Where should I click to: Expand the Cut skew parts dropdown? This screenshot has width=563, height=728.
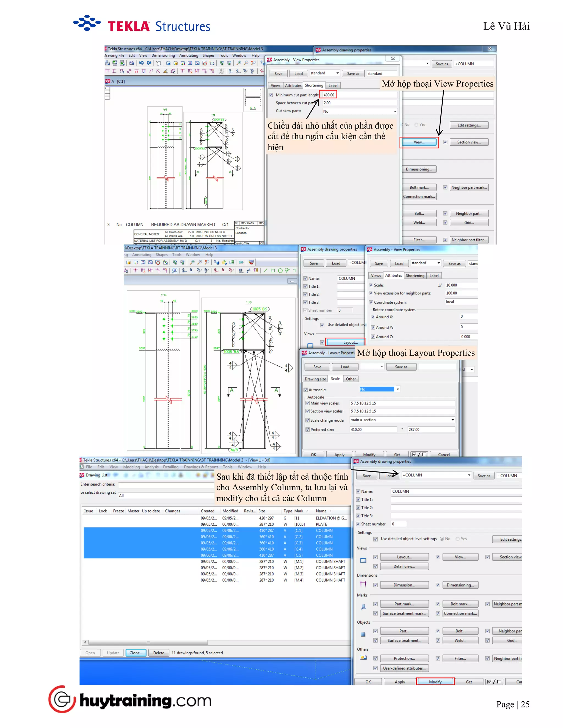(x=395, y=111)
